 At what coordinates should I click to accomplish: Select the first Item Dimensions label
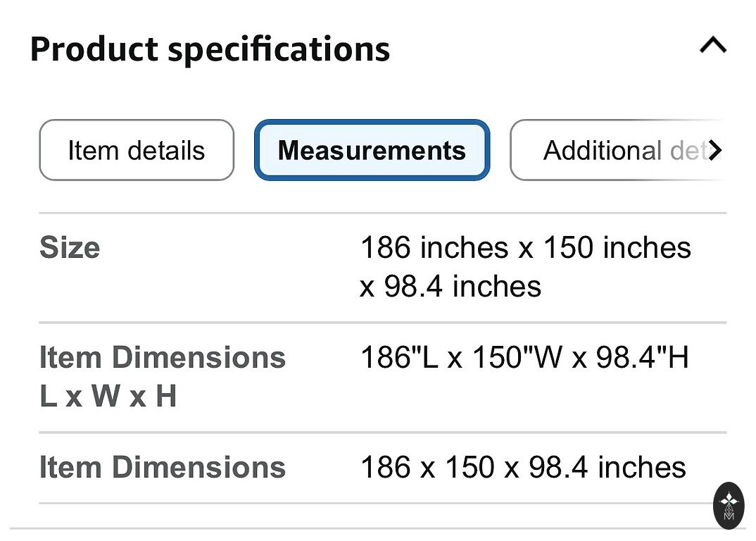point(163,358)
